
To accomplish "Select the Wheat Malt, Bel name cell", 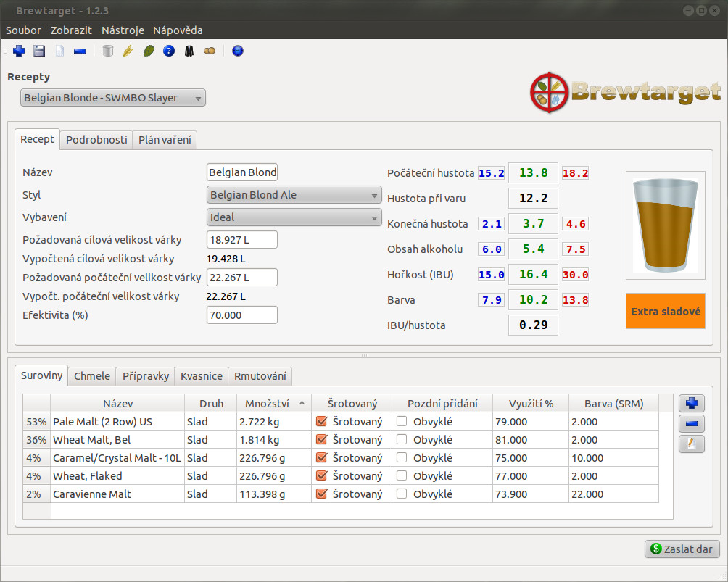I will pos(117,439).
